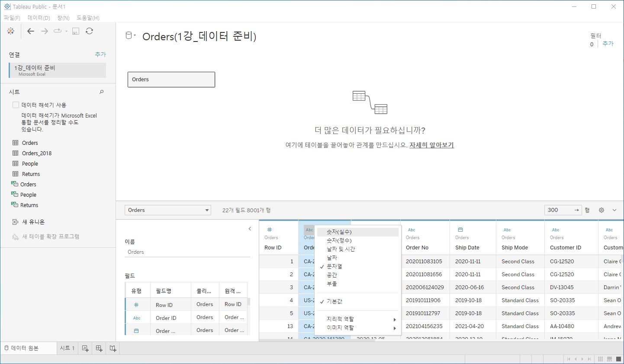
Task: Switch to the 시트 1 tab
Action: [x=67, y=348]
